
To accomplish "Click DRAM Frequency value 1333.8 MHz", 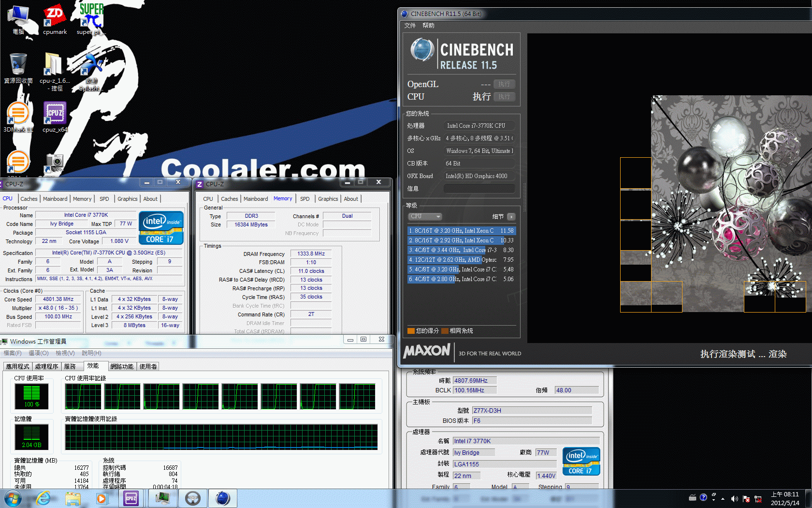I will (311, 254).
